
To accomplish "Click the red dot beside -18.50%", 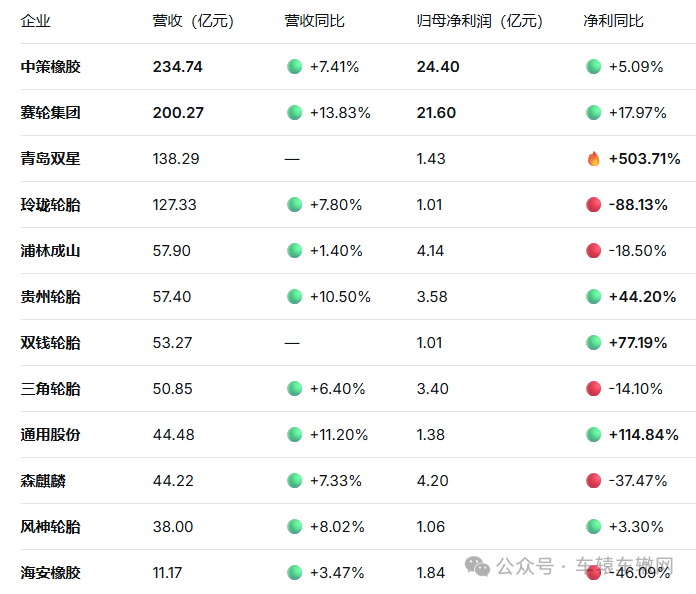I will coord(593,251).
